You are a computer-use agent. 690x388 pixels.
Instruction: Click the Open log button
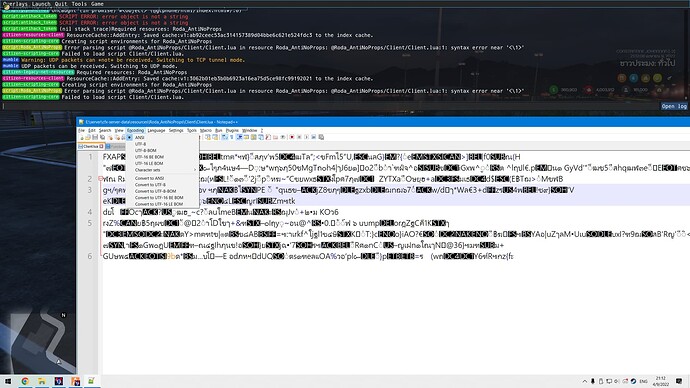pyautogui.click(x=674, y=106)
